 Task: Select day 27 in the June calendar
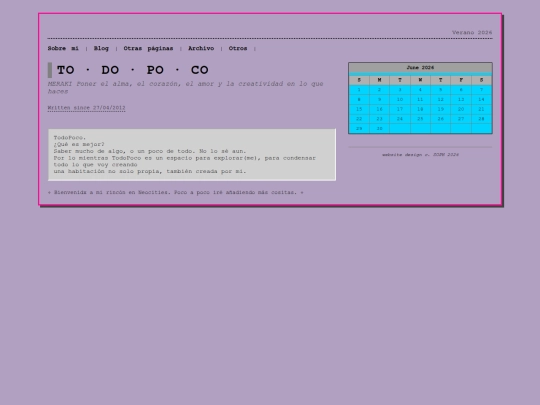pos(461,119)
